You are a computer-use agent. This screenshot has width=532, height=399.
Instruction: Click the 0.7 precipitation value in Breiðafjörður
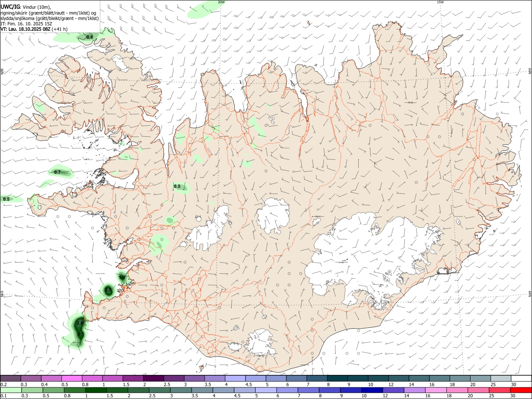coord(57,172)
